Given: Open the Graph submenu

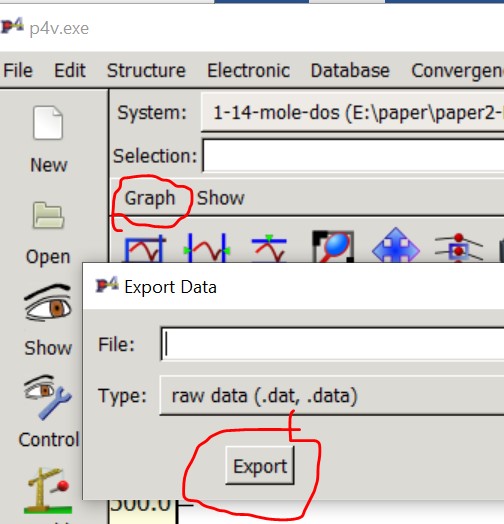Looking at the screenshot, I should pyautogui.click(x=150, y=198).
